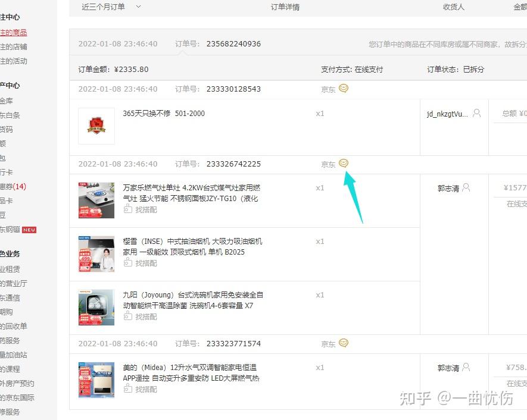Viewport: 527px width, 420px height.
Task: Click 订单详情 column header
Action: pyautogui.click(x=285, y=7)
